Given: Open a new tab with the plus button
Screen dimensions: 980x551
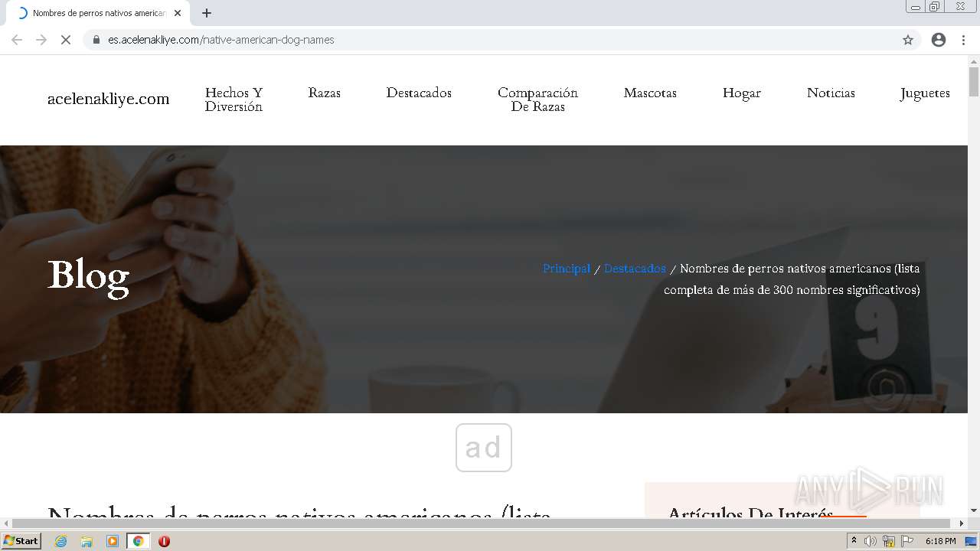Looking at the screenshot, I should coord(207,13).
